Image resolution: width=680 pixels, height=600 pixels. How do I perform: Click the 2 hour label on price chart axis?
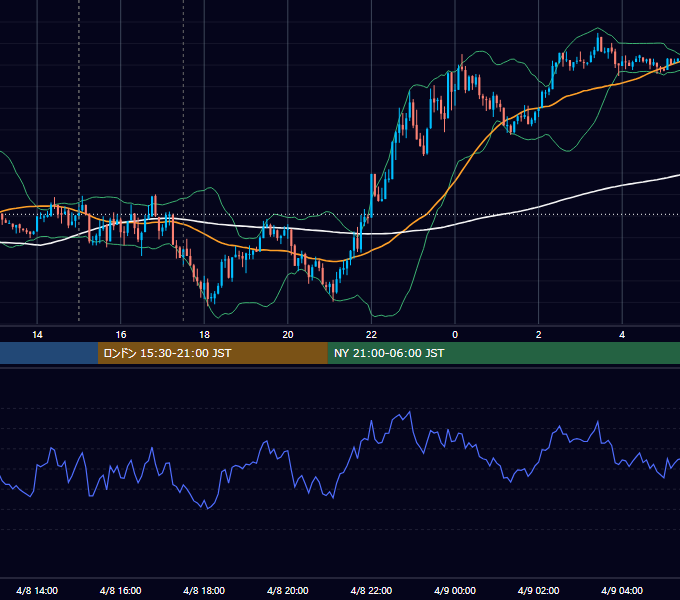(539, 335)
